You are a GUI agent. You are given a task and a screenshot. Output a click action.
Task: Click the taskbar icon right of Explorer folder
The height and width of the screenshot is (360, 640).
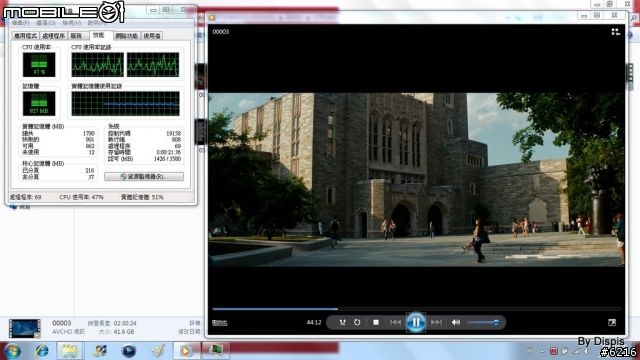(99, 351)
